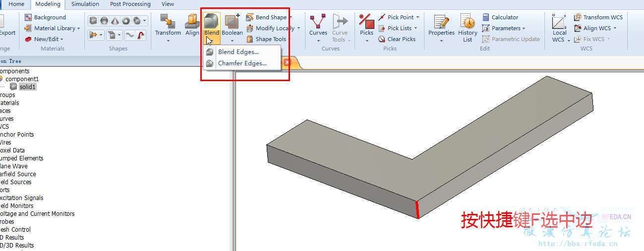Click the Blend tool icon

[211, 22]
